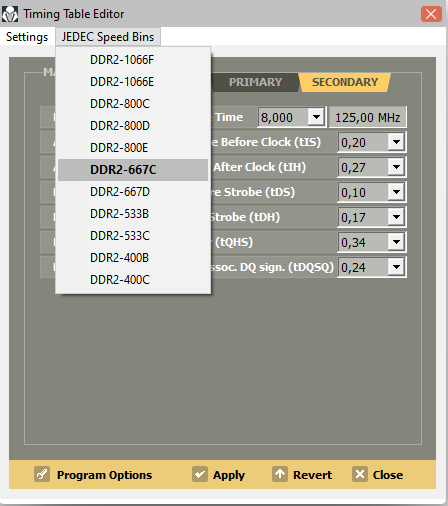This screenshot has height=506, width=448.
Task: Apply the timing changes
Action: click(x=229, y=475)
